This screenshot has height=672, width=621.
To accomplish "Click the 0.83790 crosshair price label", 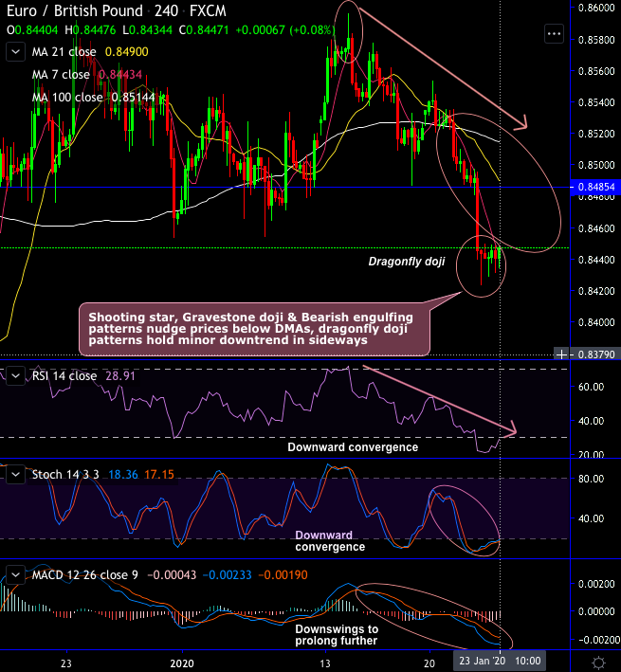I will 596,354.
